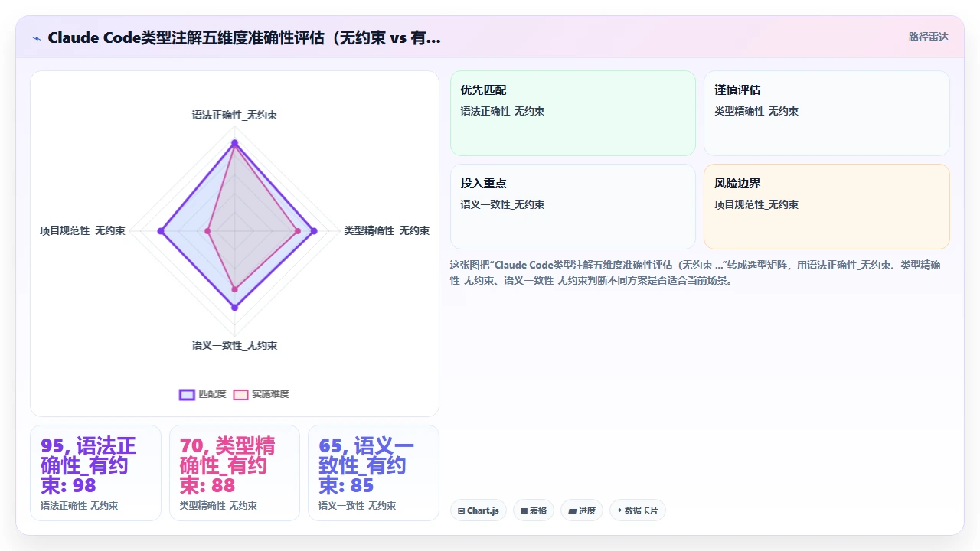Open the 优先匹配 card
The height and width of the screenshot is (551, 980).
(x=573, y=113)
